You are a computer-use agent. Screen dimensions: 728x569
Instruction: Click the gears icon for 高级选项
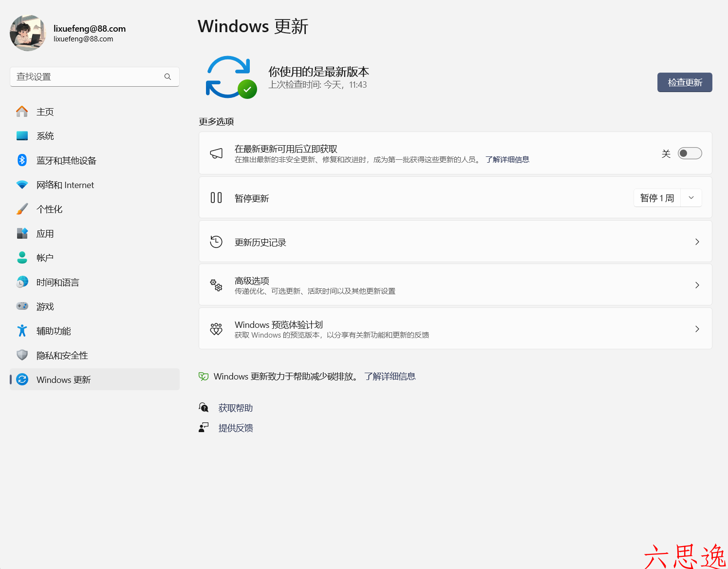click(x=216, y=285)
